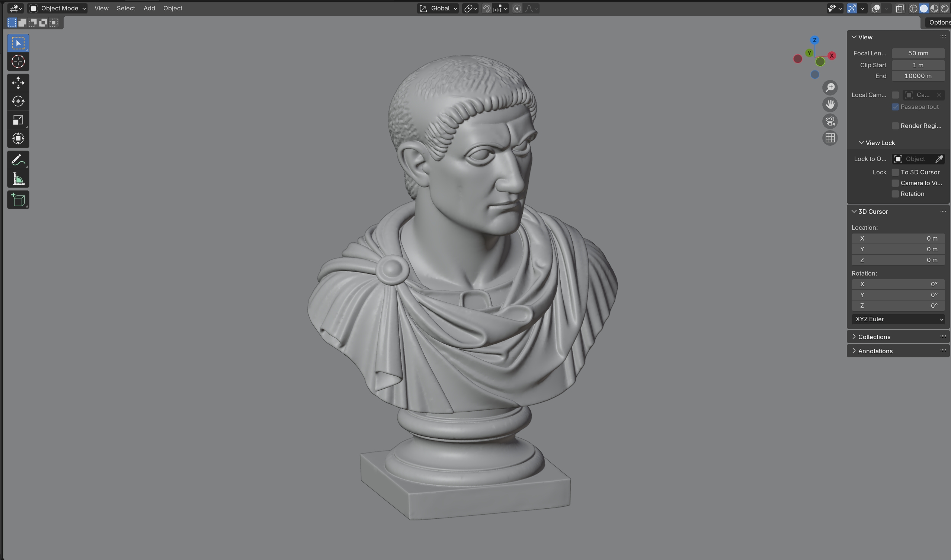The image size is (951, 560).
Task: Select the Cursor tool in toolbar
Action: [x=18, y=61]
